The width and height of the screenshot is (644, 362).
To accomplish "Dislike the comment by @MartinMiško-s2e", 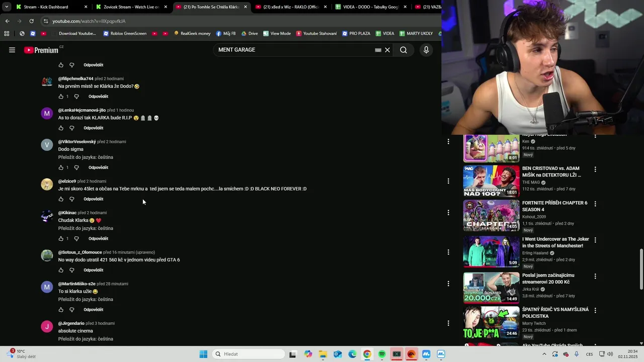I will pos(71,310).
